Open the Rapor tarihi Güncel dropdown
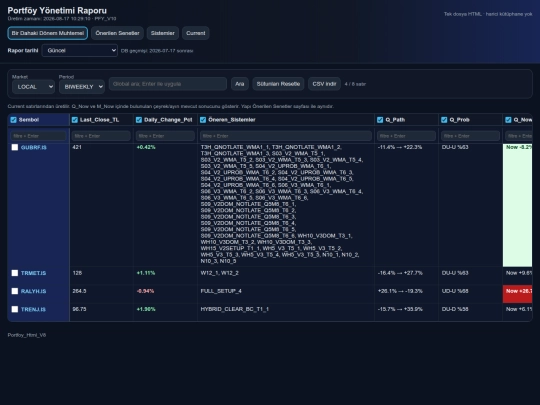The height and width of the screenshot is (405, 540). pos(80,51)
